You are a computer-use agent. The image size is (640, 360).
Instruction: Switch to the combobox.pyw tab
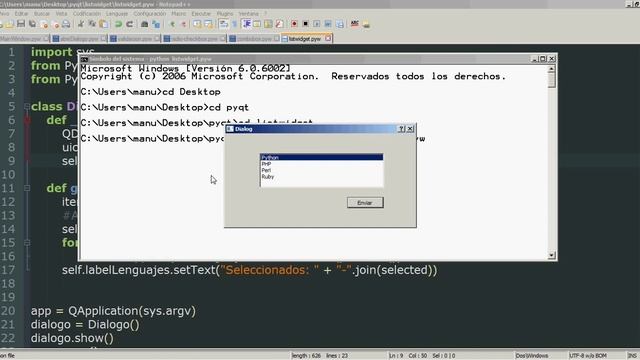(x=254, y=39)
